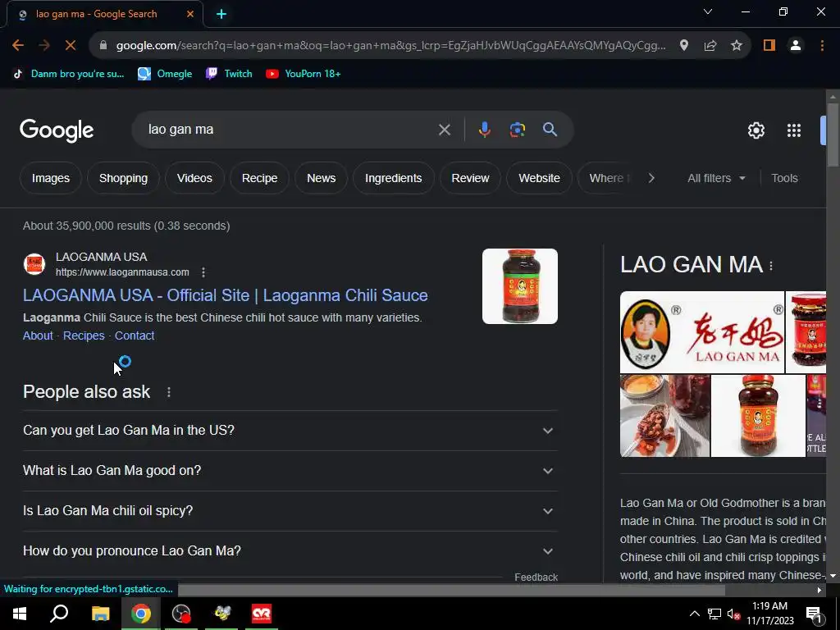Click the Feedback link

536,577
